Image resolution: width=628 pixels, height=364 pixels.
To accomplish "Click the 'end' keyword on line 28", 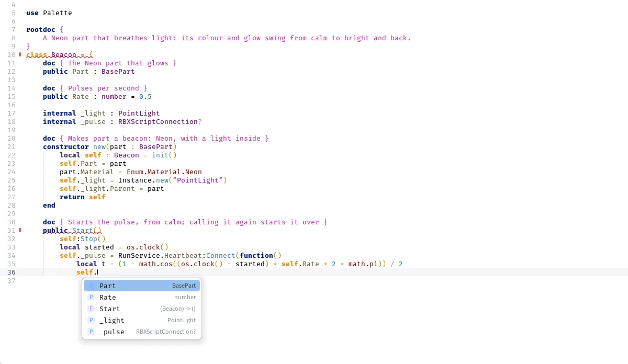I will [x=49, y=205].
